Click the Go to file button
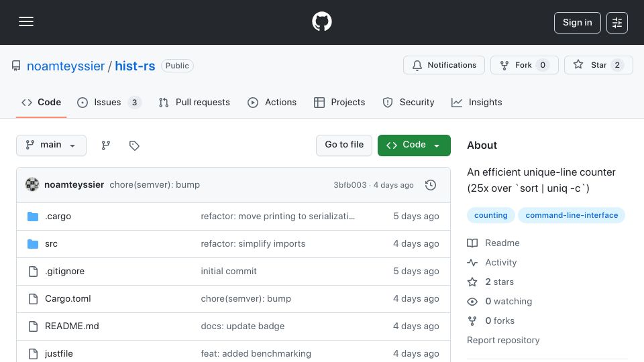This screenshot has height=362, width=644. pos(344,145)
